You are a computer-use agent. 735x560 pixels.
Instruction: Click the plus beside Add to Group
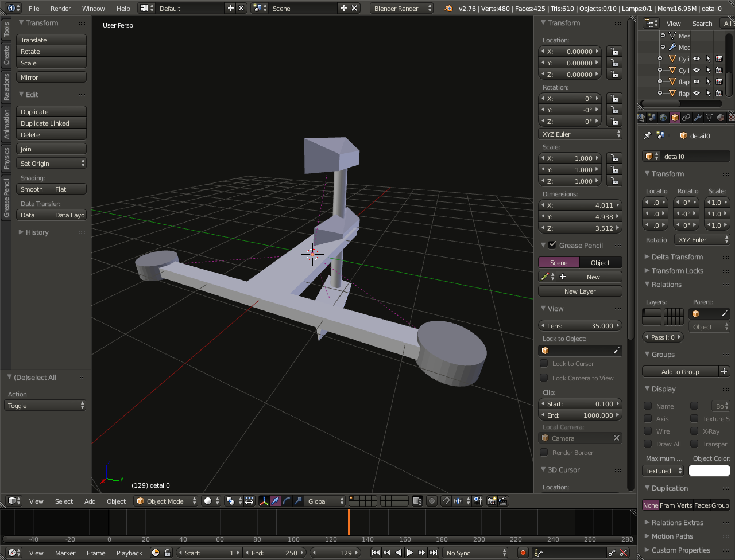click(725, 371)
